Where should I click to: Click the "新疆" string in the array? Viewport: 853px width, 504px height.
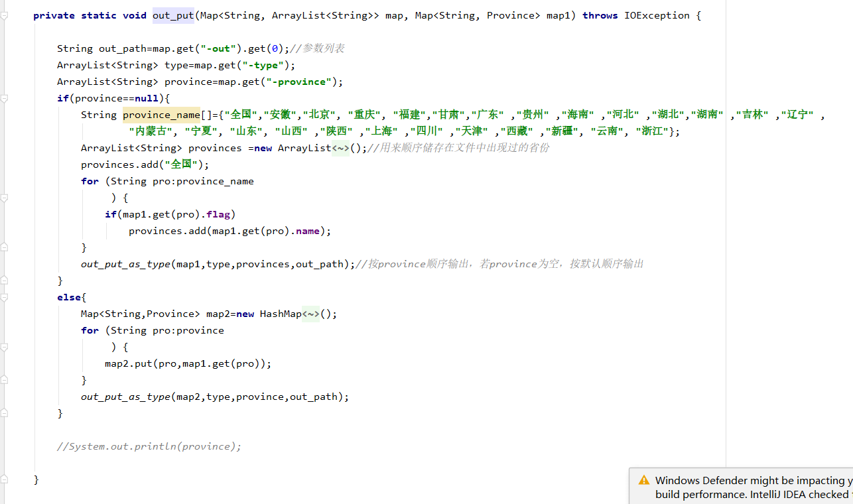point(562,131)
